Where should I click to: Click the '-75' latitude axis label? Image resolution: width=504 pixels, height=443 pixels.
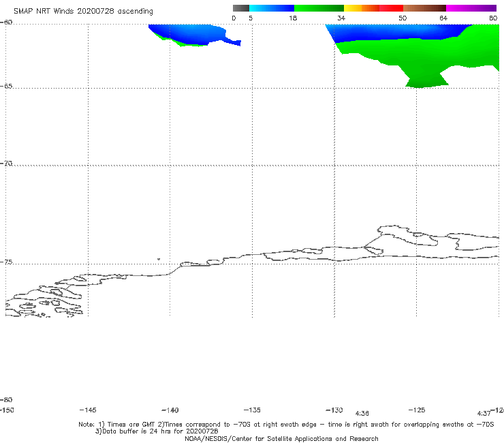point(6,262)
